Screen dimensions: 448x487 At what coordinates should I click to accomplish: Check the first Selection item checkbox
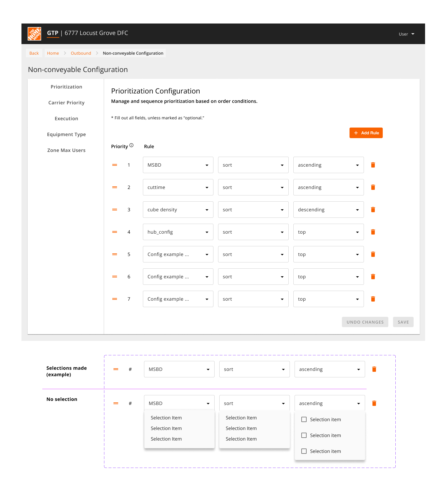(304, 419)
